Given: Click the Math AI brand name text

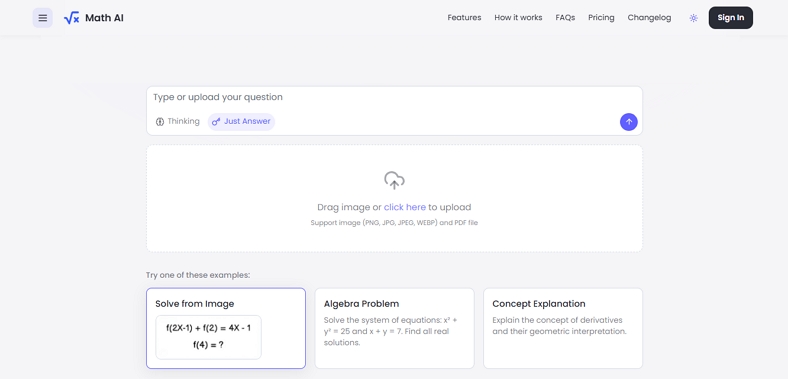Looking at the screenshot, I should pos(104,18).
